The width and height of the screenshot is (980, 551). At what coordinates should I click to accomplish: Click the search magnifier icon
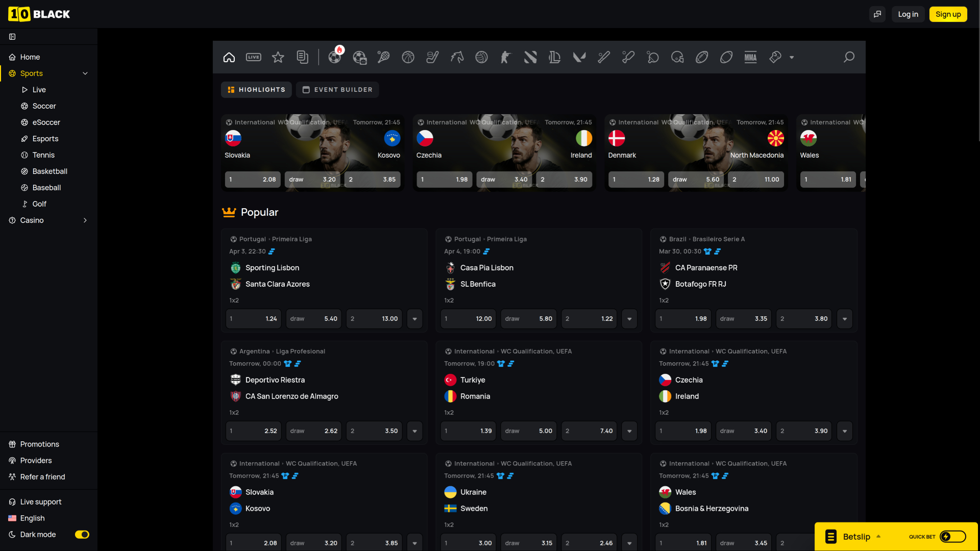coord(849,57)
